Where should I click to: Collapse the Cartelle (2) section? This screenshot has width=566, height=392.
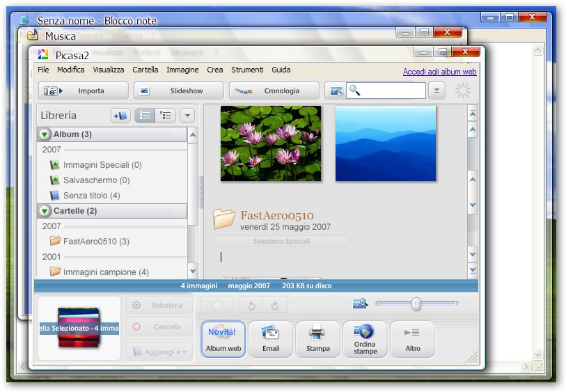45,211
